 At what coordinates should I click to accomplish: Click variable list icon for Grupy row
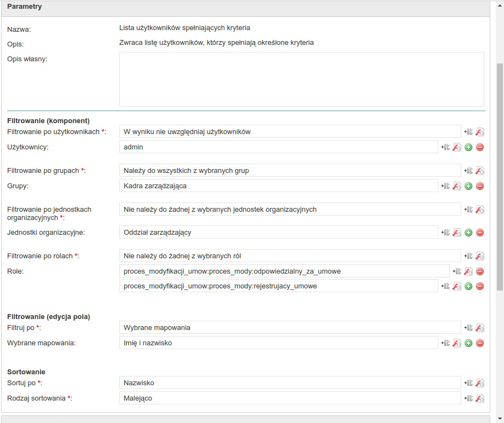445,186
